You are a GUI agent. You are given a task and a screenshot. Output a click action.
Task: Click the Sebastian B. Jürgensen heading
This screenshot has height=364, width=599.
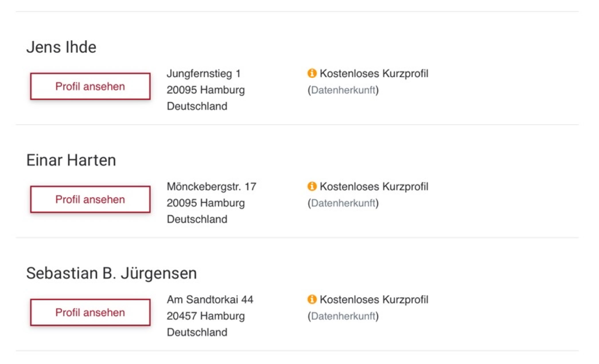(111, 273)
